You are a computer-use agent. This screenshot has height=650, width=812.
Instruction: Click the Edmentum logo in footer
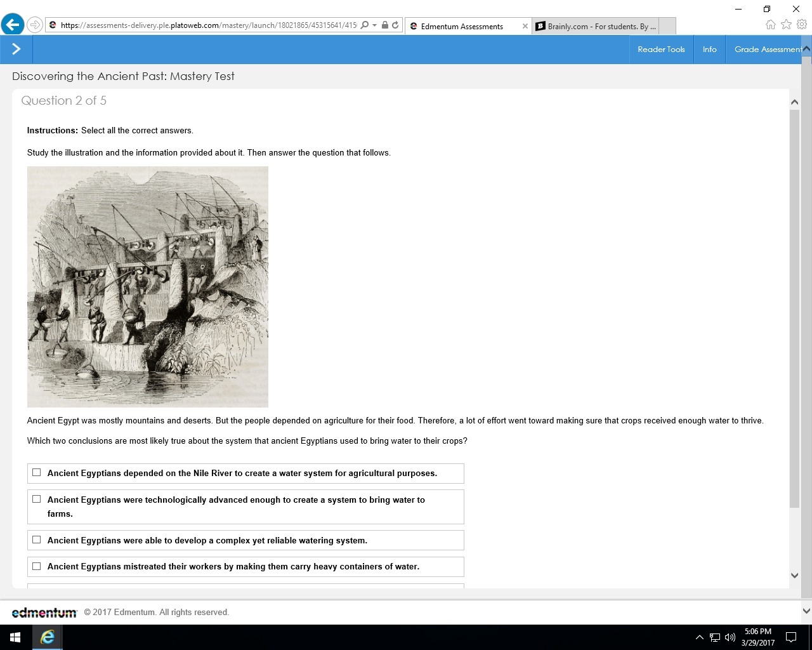coord(44,613)
